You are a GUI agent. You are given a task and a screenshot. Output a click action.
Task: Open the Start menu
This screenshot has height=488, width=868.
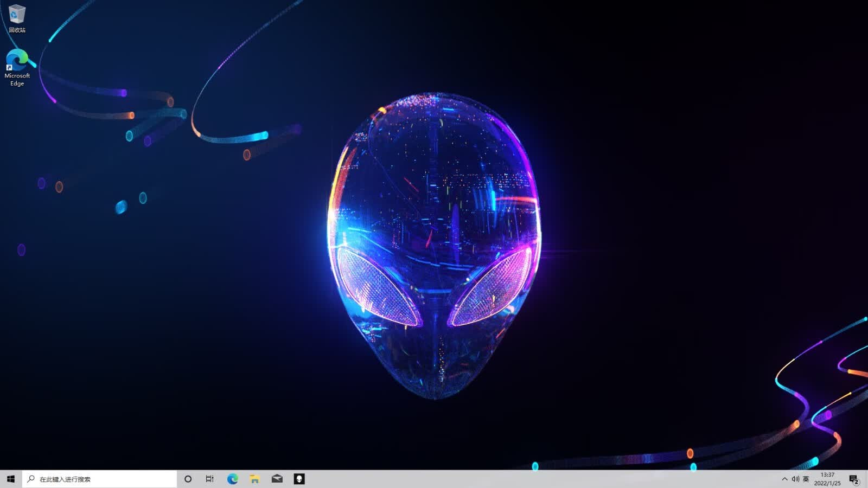(8, 479)
